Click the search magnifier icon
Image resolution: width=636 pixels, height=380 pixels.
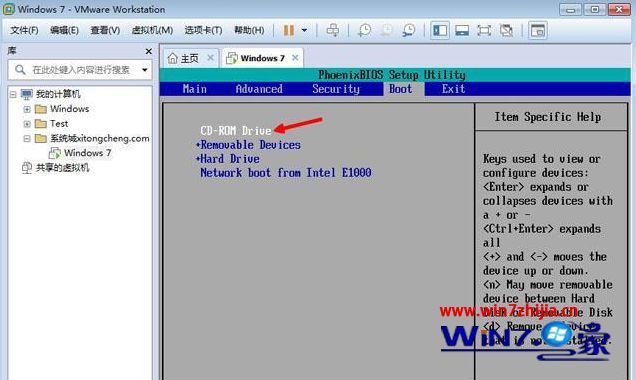[20, 70]
